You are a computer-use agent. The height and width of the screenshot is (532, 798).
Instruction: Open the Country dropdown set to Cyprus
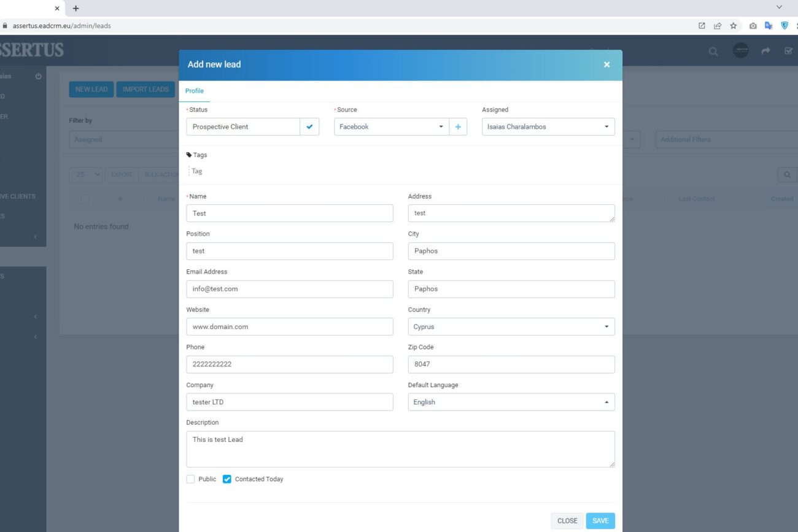pos(511,327)
